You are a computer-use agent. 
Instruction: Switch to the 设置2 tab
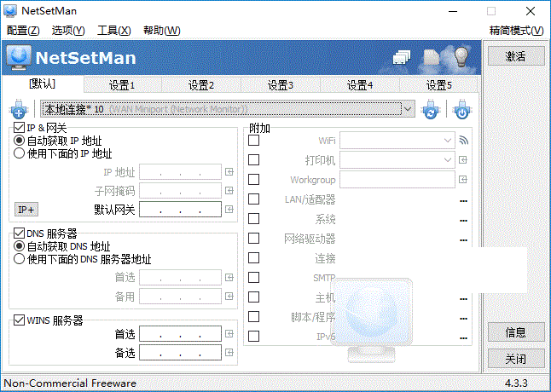(x=201, y=85)
